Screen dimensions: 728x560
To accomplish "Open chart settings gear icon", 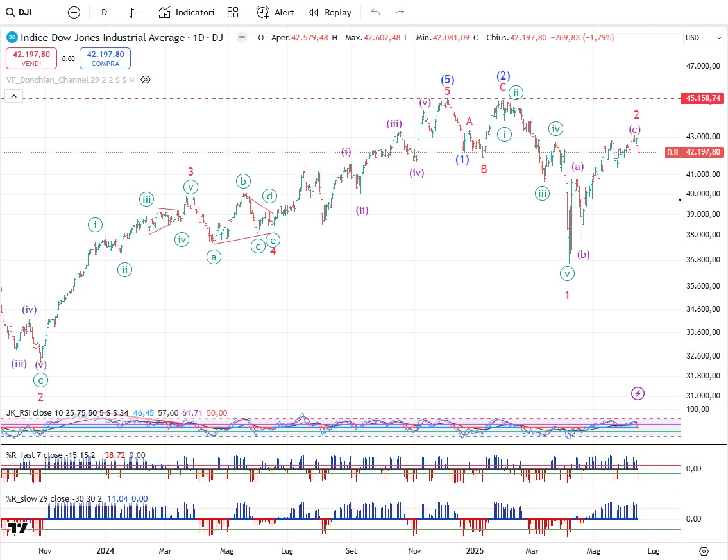I will point(704,551).
